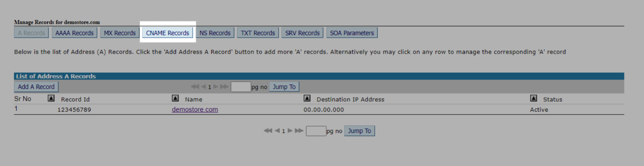
Task: Sort by Status column arrow
Action: click(534, 98)
